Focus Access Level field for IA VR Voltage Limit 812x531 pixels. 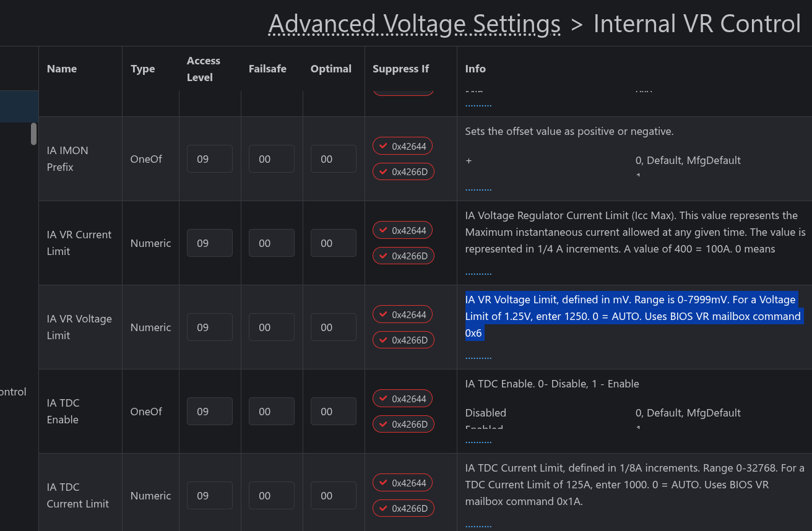coord(210,327)
